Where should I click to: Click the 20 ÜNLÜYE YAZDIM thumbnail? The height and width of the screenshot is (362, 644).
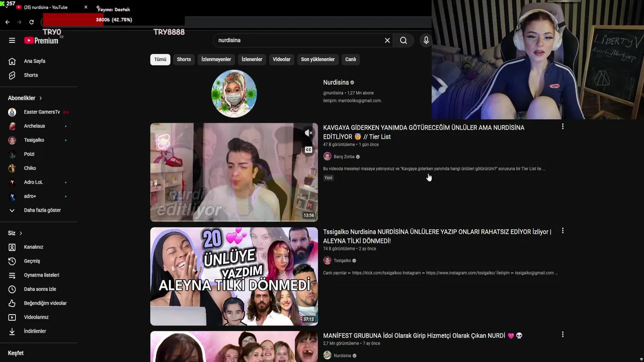coord(234,277)
